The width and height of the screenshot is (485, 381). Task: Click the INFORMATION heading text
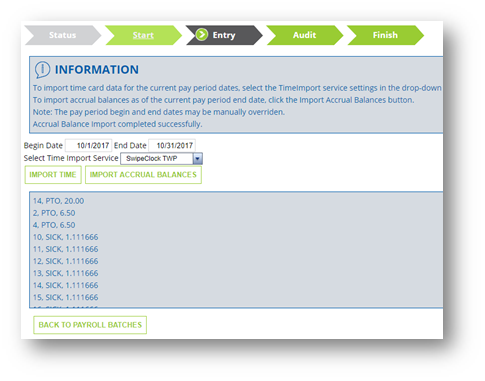(x=97, y=70)
